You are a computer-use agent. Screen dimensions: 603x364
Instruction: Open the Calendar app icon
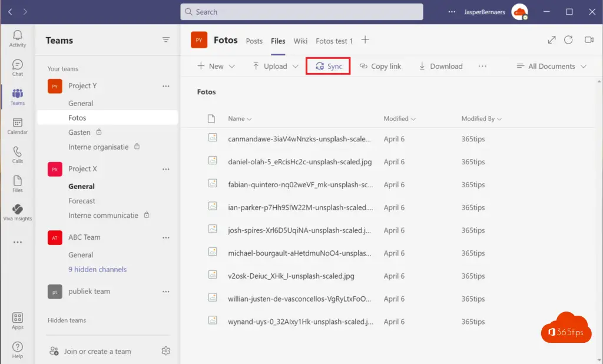[x=18, y=125]
